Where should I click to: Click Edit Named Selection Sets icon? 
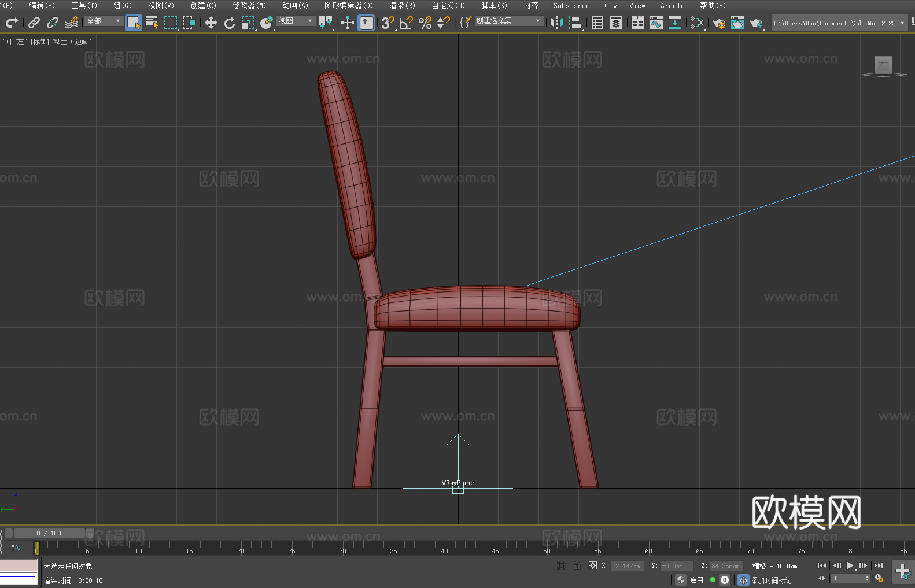[466, 23]
